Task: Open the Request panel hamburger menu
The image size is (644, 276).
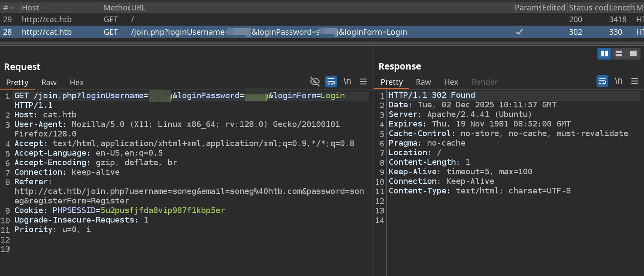Action: [363, 82]
